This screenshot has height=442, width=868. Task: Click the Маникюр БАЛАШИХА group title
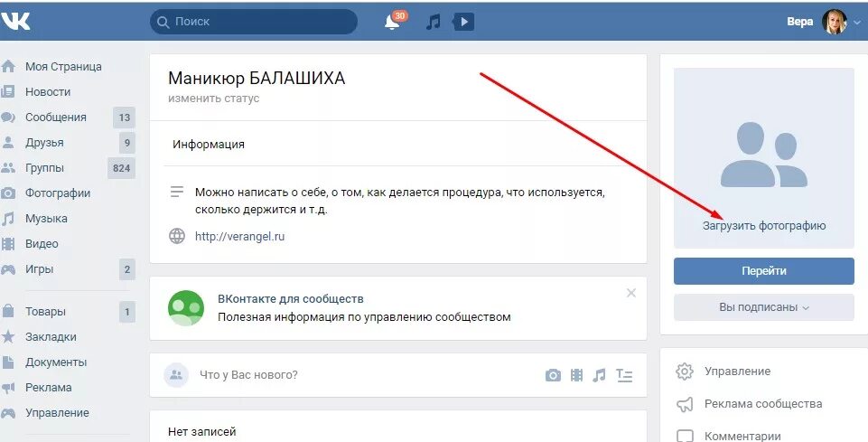point(257,78)
